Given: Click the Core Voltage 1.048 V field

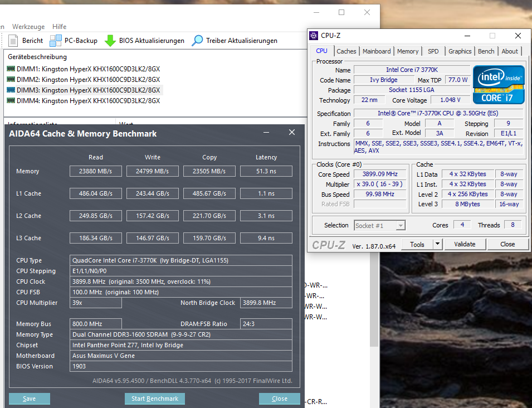Looking at the screenshot, I should tap(450, 100).
